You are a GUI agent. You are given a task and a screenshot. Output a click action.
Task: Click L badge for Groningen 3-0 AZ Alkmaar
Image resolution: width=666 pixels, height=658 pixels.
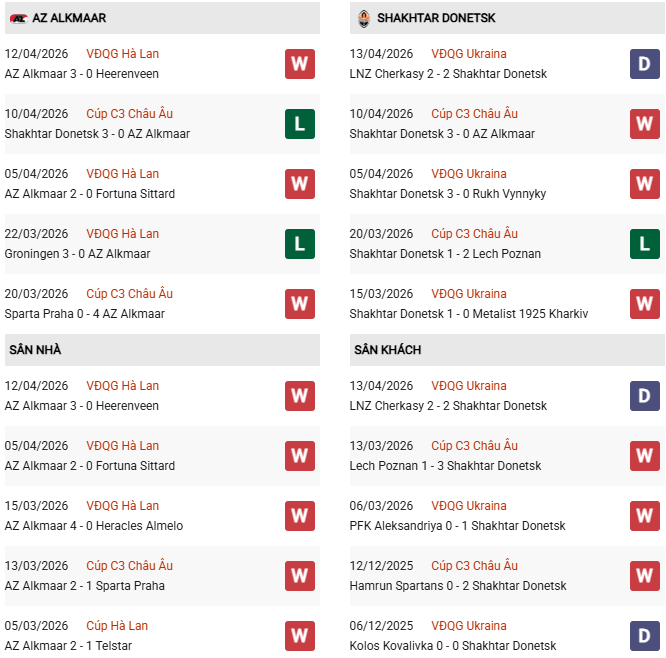(x=300, y=244)
